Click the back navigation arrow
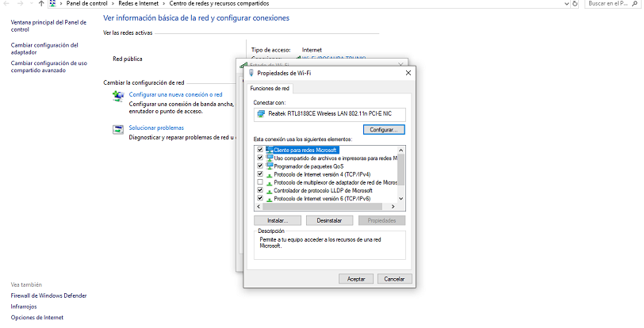Viewport: 644px width, 328px height. click(7, 3)
